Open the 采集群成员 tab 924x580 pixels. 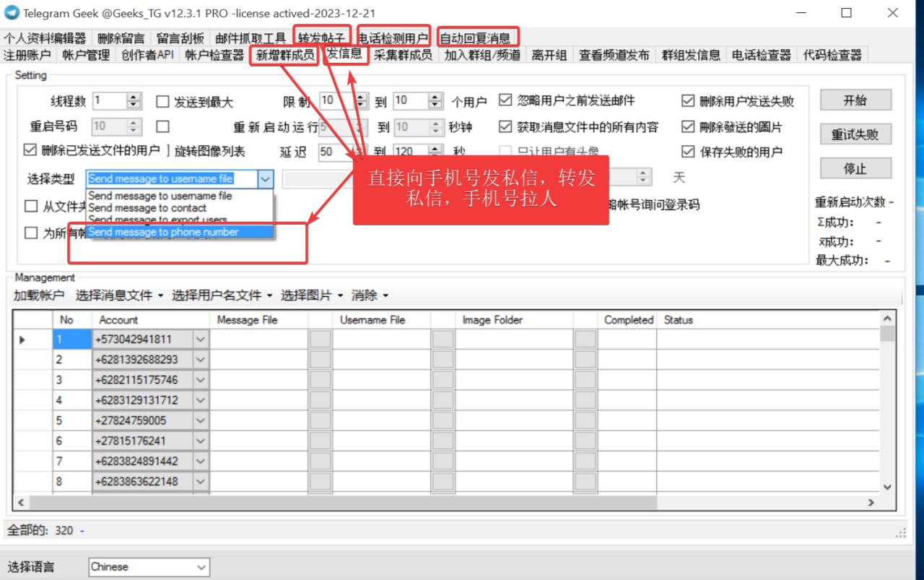pyautogui.click(x=403, y=55)
